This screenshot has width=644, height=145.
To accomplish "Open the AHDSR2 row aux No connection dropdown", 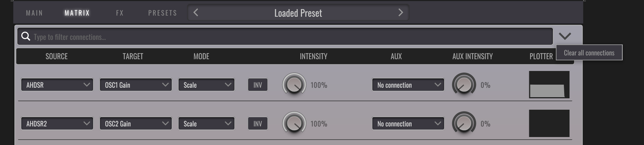I will pyautogui.click(x=408, y=123).
